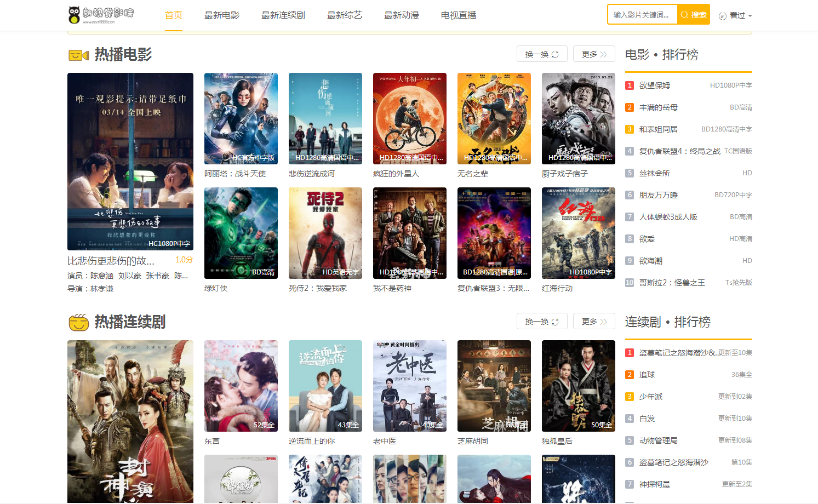Image resolution: width=818 pixels, height=504 pixels.
Task: Open 复仇者联盟3 movie poster
Action: point(494,233)
